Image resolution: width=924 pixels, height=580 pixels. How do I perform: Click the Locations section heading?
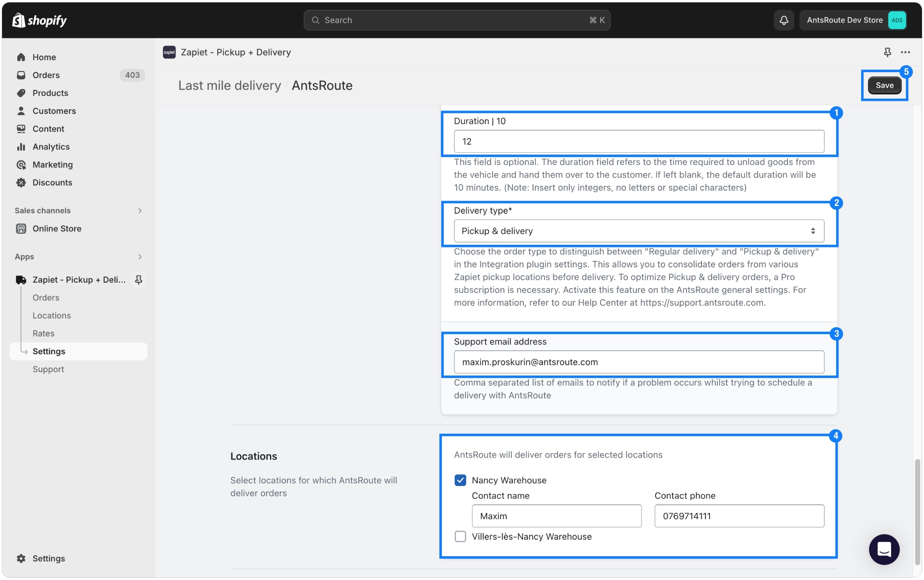click(253, 456)
